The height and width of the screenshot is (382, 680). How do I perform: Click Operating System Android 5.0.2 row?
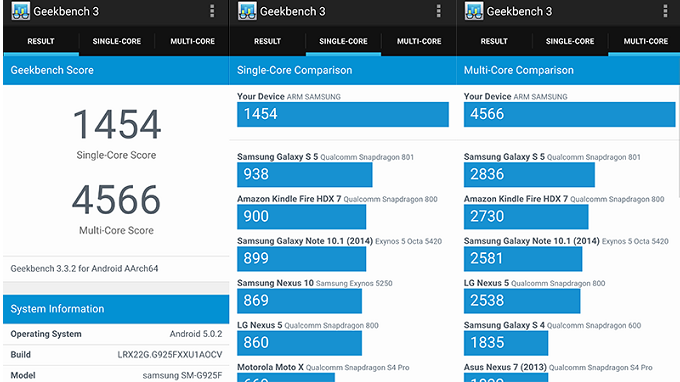116,334
